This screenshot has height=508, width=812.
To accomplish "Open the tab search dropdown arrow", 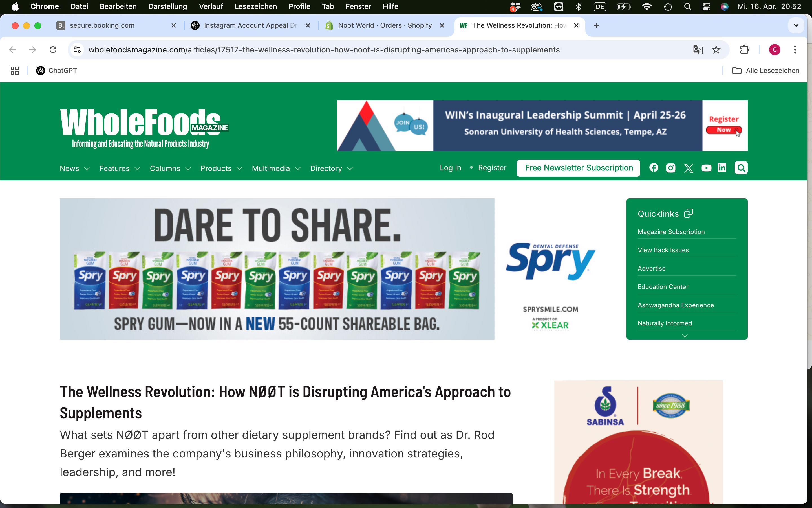I will pos(796,25).
